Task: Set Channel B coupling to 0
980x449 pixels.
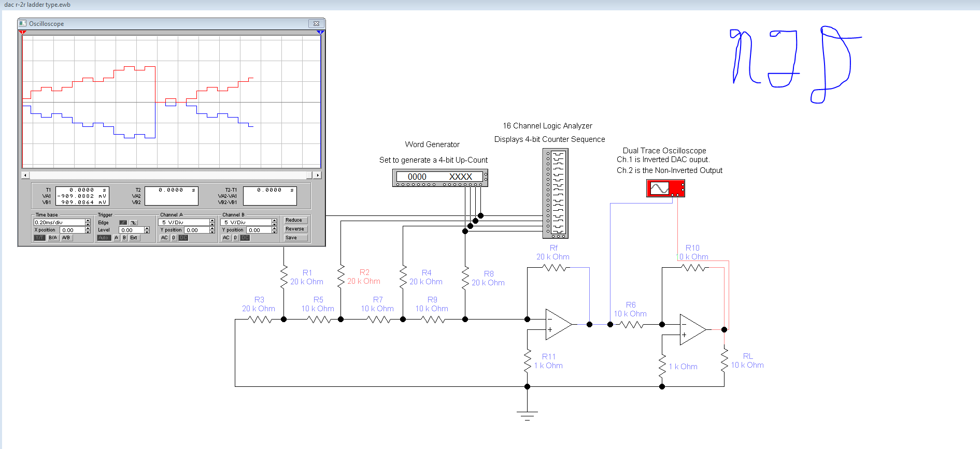Action: click(235, 238)
